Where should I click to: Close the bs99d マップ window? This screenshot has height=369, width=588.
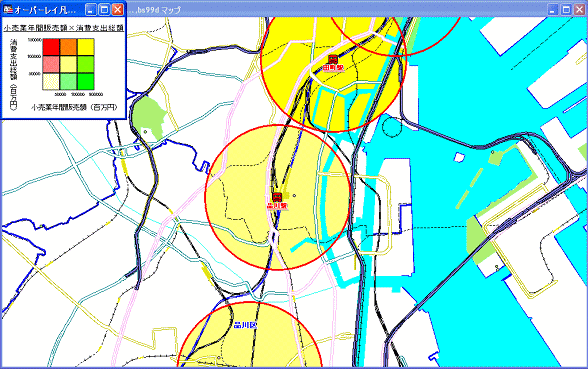(x=580, y=9)
